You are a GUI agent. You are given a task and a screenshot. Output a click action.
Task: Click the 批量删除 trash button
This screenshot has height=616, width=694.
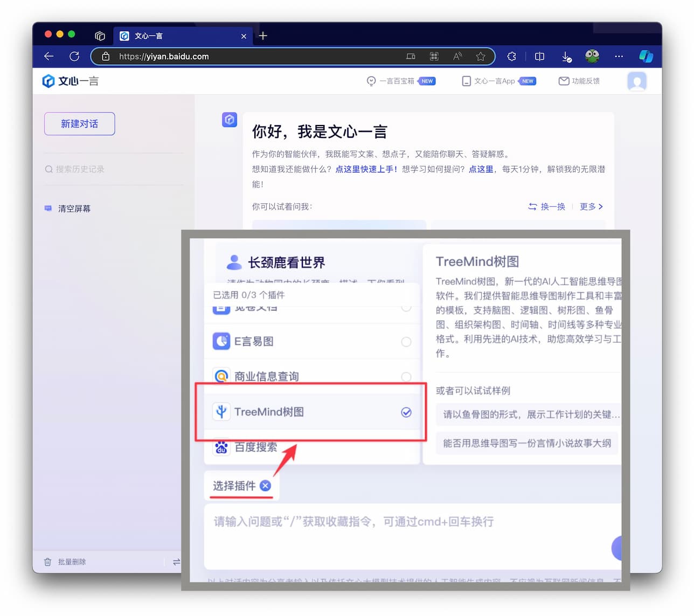(x=65, y=562)
